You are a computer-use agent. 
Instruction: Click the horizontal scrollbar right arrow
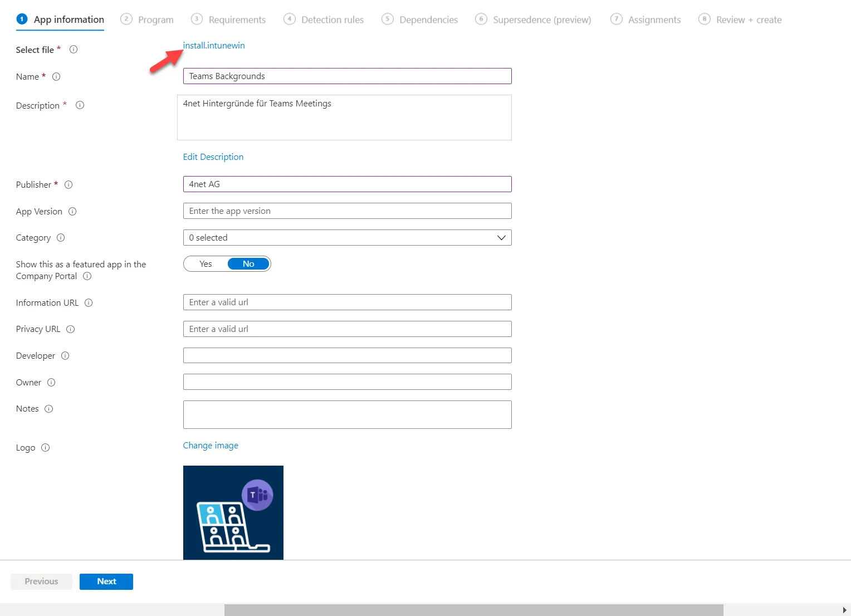tap(844, 610)
